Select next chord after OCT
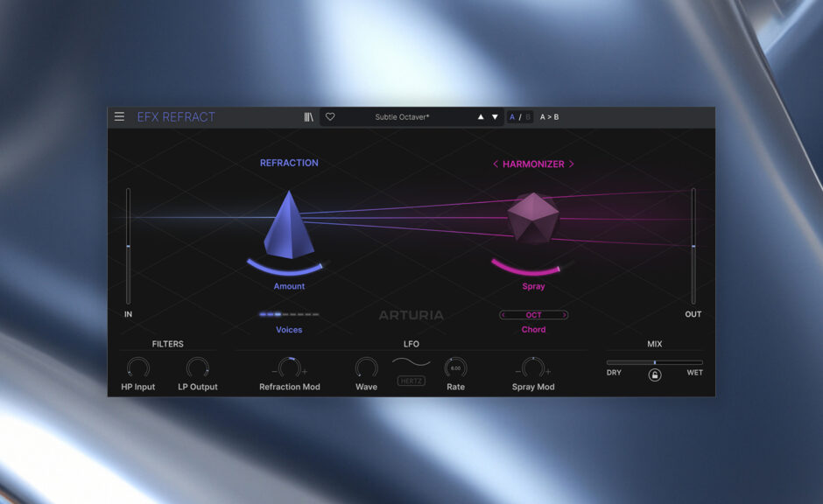The image size is (823, 504). coord(565,315)
